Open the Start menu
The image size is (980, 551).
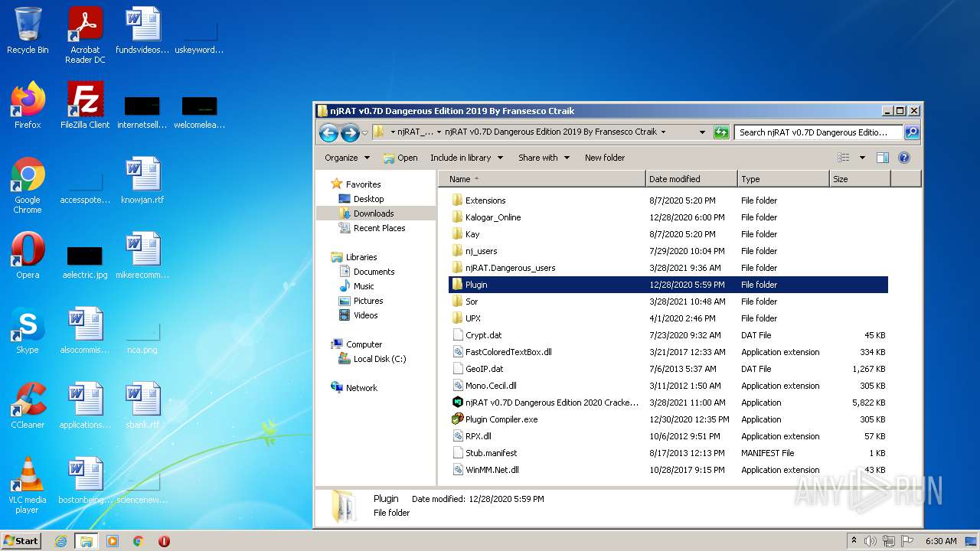(21, 541)
